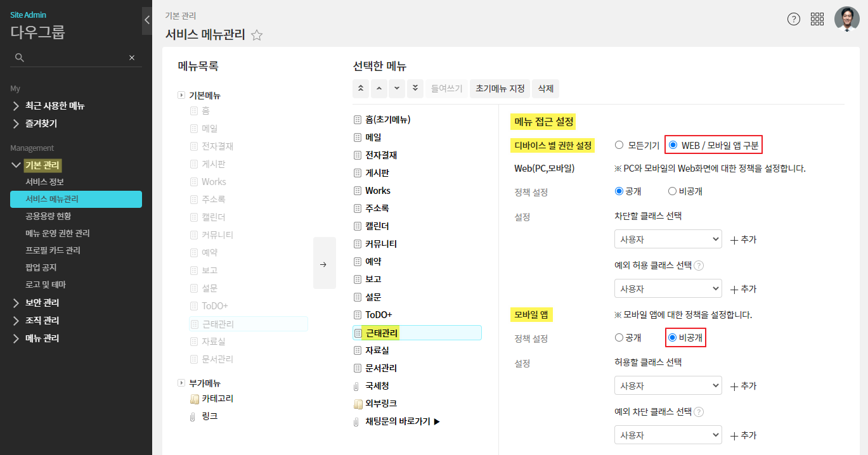Open 메뉴 운영 권한 관리 in sidebar

[x=58, y=233]
